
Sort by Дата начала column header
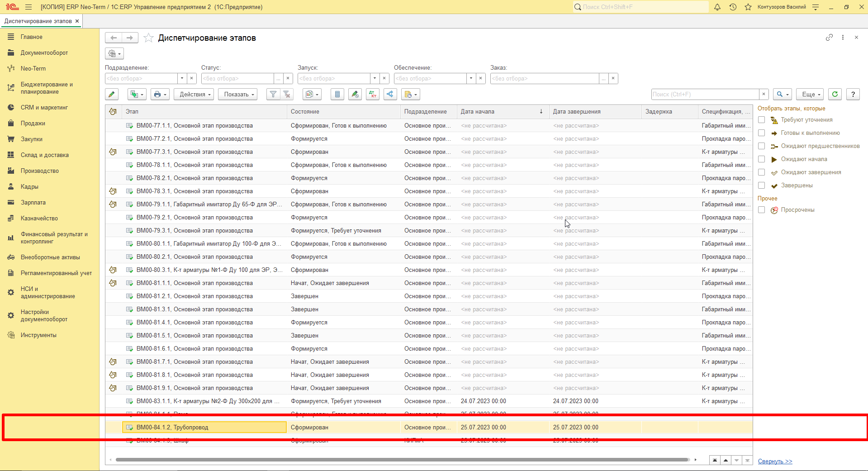click(502, 111)
